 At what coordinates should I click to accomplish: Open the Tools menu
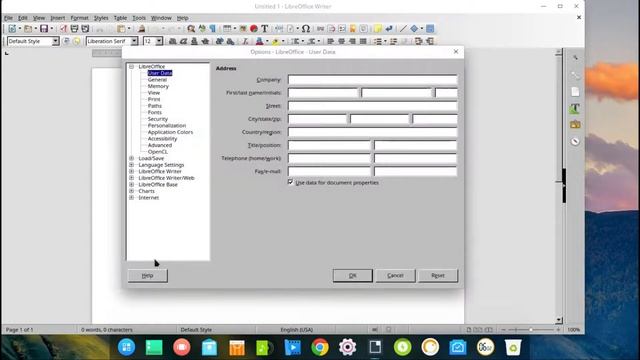click(x=139, y=18)
